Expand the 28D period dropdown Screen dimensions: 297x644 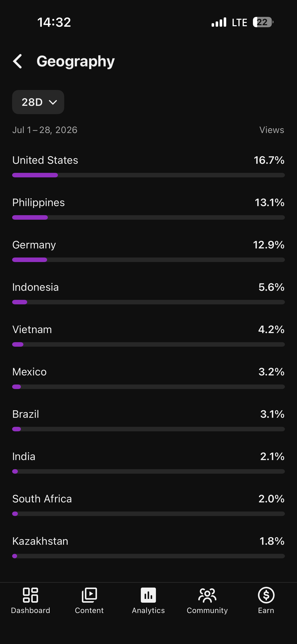pyautogui.click(x=38, y=102)
